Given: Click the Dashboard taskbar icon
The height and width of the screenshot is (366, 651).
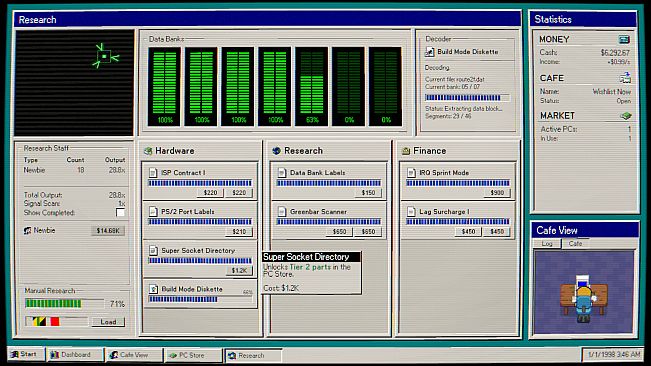Looking at the screenshot, I should 54,355.
